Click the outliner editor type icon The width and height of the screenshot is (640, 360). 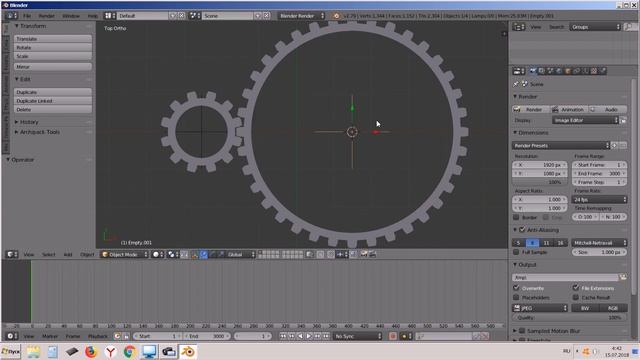click(519, 27)
